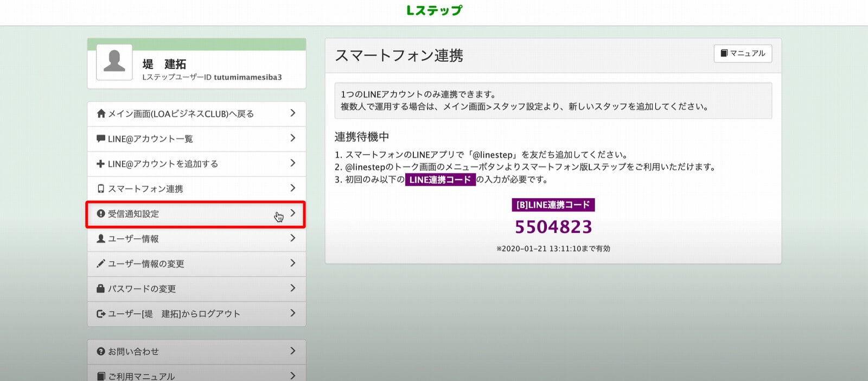Click the user name 堤 建拓
Viewport: 868px width, 381px height.
164,64
